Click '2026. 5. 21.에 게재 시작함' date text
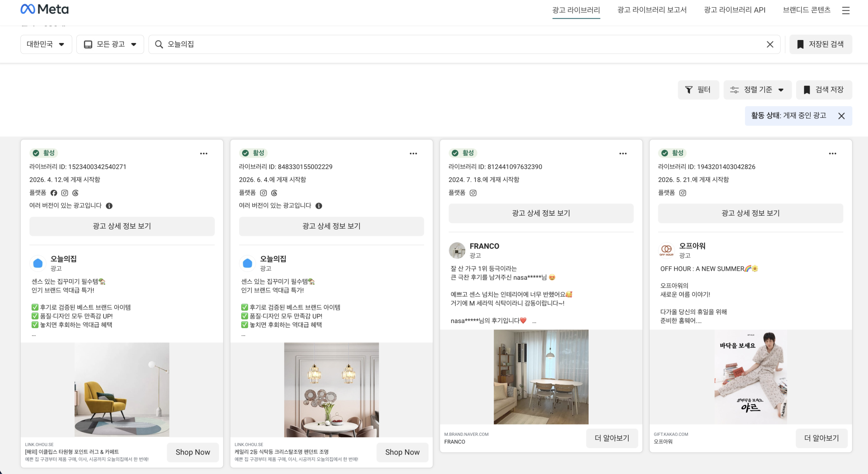Screen dimensions: 868x474 click(693, 180)
